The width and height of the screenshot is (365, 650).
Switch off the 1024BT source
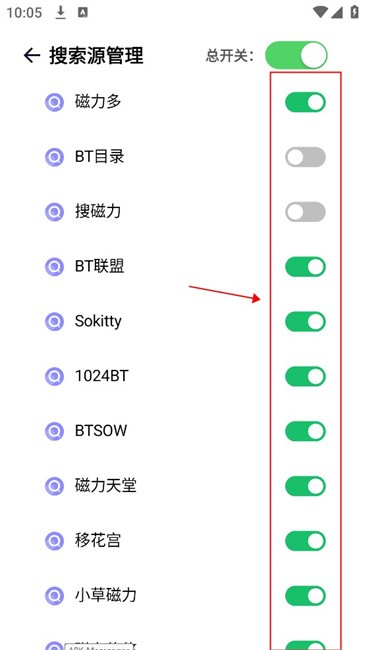pyautogui.click(x=305, y=376)
